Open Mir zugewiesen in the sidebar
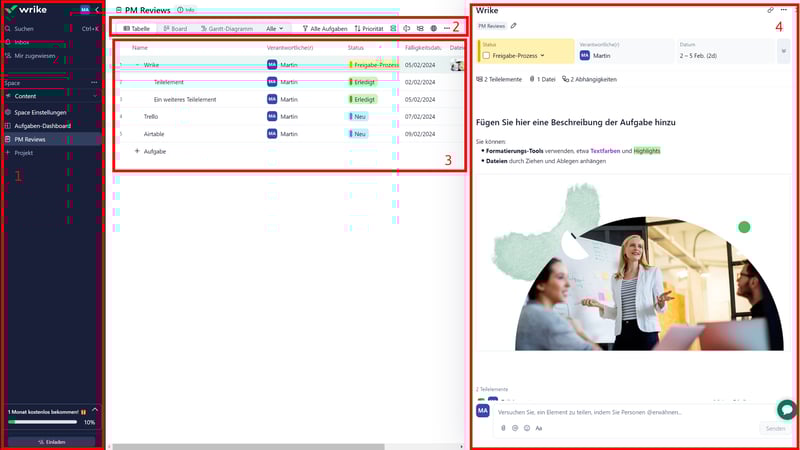 tap(35, 56)
